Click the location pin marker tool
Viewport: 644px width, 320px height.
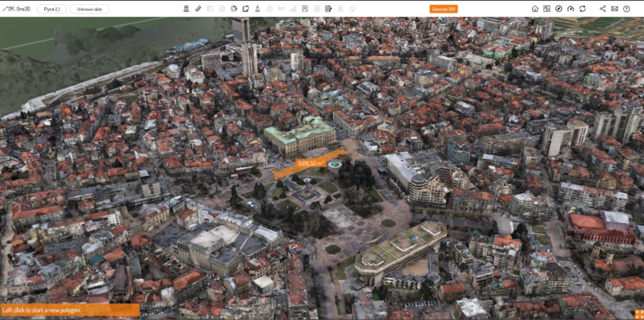click(x=186, y=9)
